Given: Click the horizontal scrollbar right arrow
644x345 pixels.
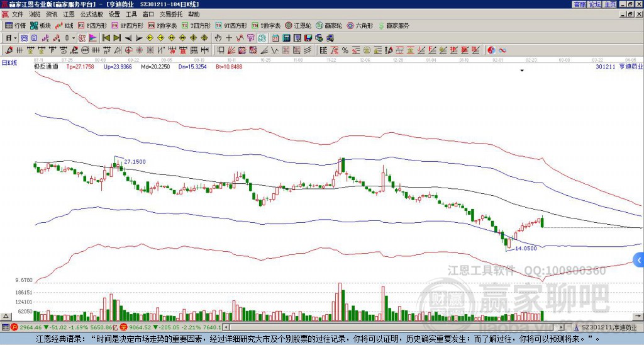Looking at the screenshot, I should tap(562, 328).
